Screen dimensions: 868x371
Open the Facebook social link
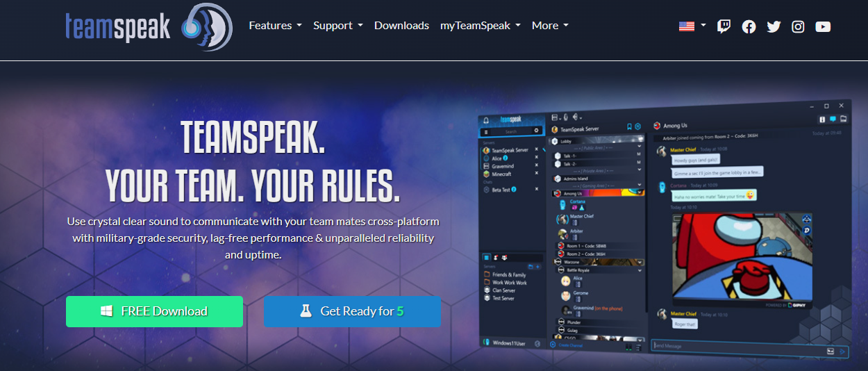(749, 26)
